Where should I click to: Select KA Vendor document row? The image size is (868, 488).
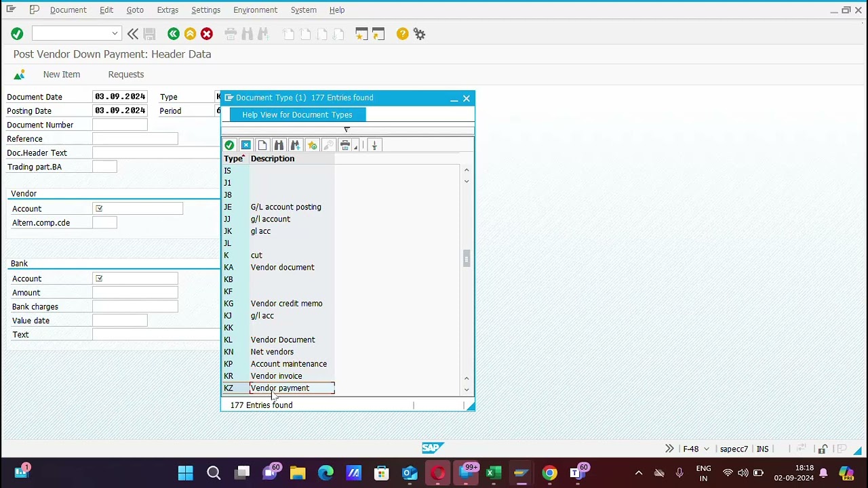coord(279,267)
